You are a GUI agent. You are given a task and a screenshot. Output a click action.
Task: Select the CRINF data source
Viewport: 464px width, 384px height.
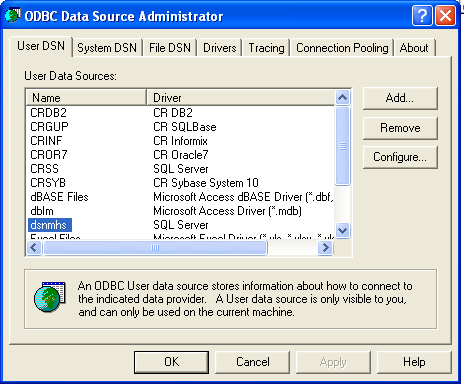pos(46,141)
